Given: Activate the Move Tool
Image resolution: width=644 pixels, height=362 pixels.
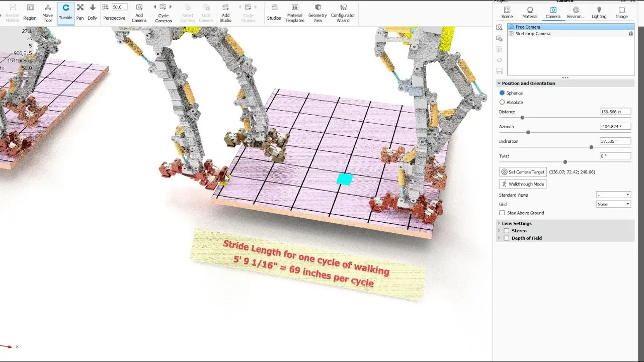Looking at the screenshot, I should pos(47,13).
